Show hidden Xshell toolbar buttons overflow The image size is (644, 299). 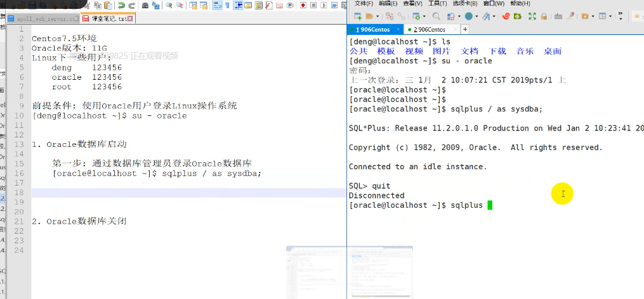coord(621,16)
